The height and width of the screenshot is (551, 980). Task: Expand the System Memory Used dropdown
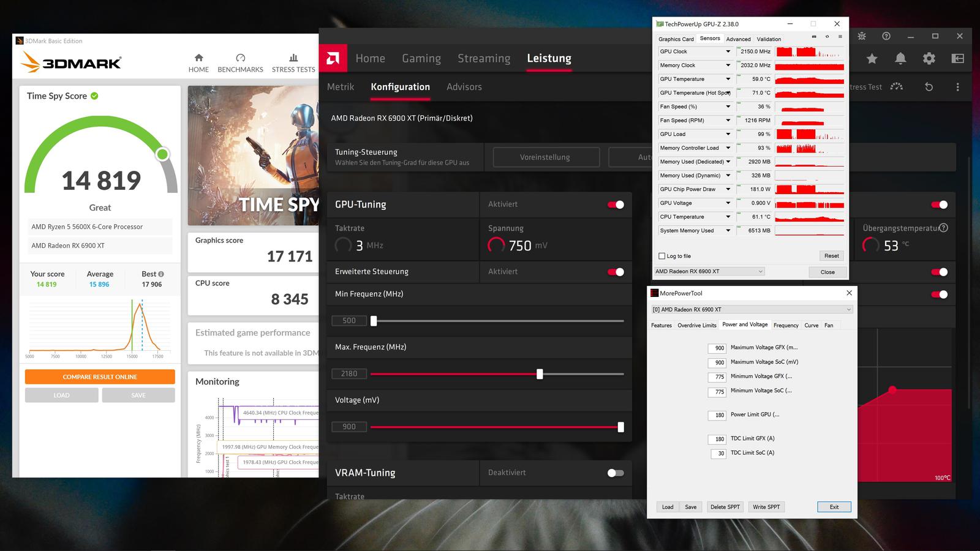click(x=728, y=231)
